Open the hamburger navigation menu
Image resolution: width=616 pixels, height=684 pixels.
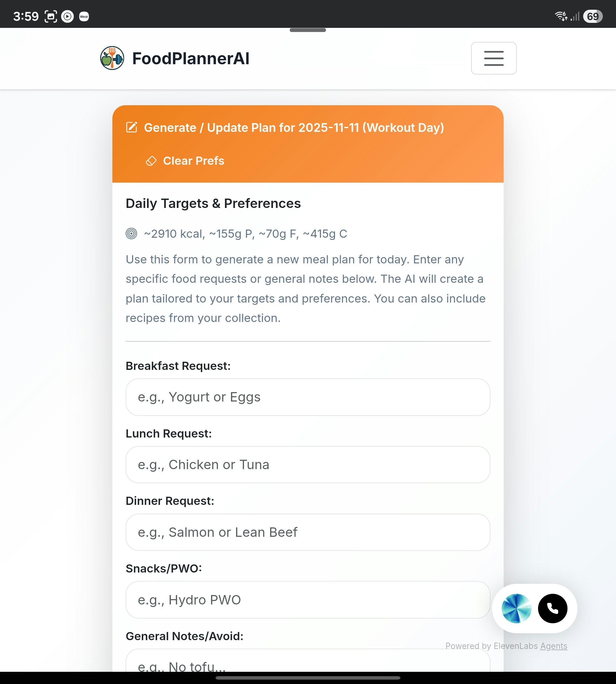point(494,58)
